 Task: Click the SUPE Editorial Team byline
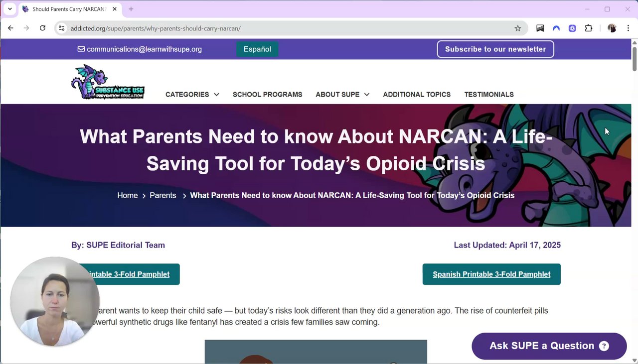[x=118, y=245]
